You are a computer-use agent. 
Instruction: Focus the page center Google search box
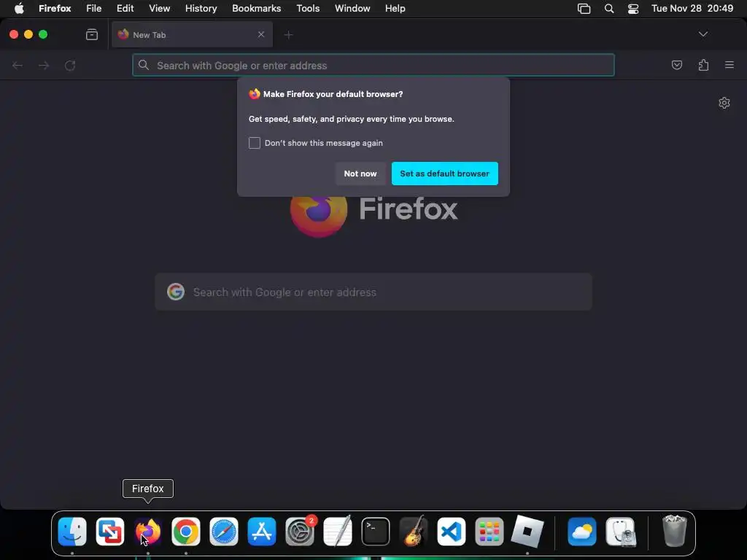point(373,292)
